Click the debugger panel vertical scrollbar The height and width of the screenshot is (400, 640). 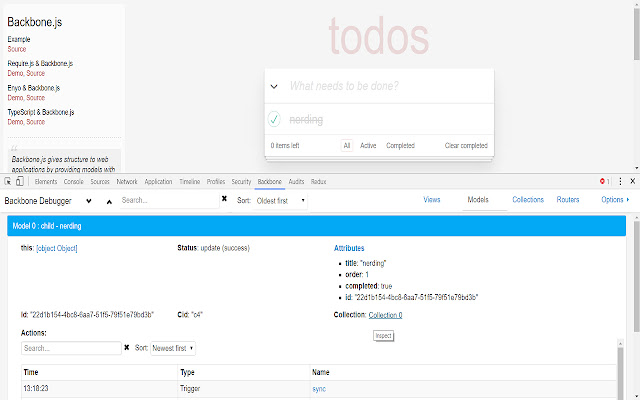point(636,278)
